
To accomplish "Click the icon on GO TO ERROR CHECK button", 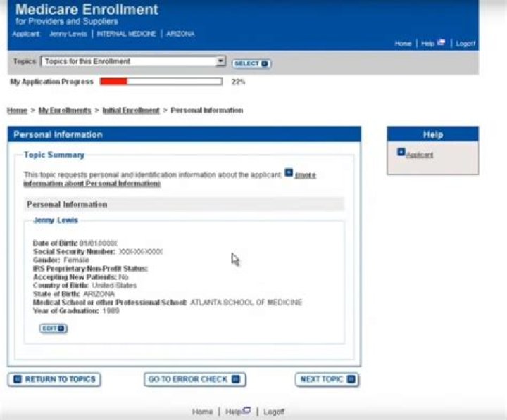I will coord(237,379).
